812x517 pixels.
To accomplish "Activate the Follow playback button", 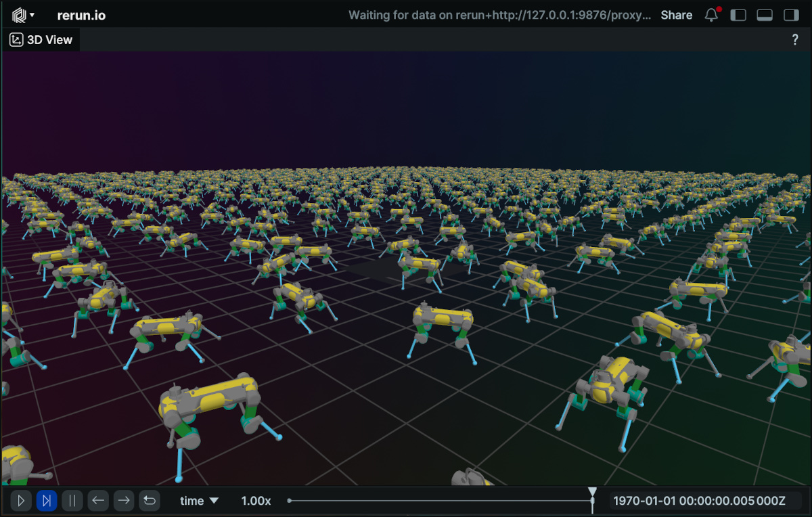I will (47, 501).
